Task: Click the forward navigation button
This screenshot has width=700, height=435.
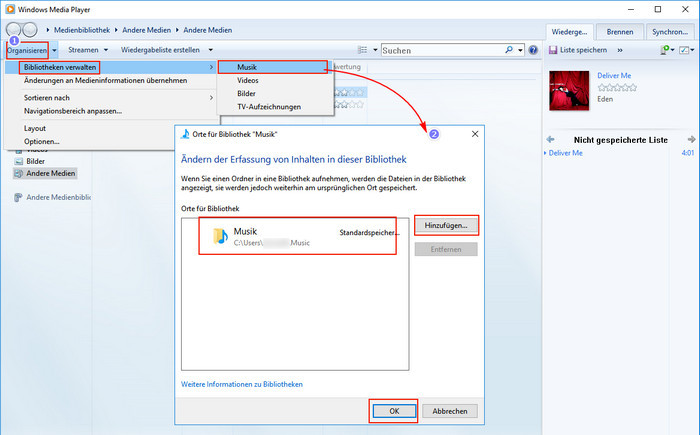Action: (x=30, y=30)
